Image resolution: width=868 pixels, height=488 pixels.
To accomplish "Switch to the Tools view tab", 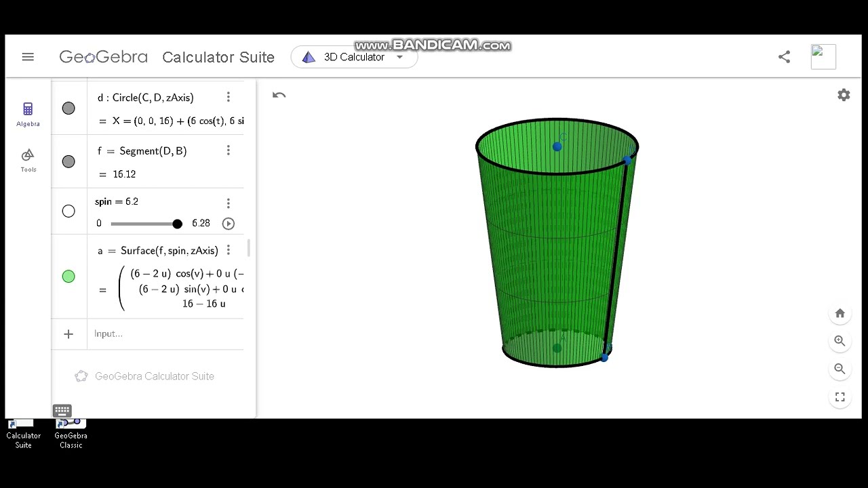I will (28, 160).
